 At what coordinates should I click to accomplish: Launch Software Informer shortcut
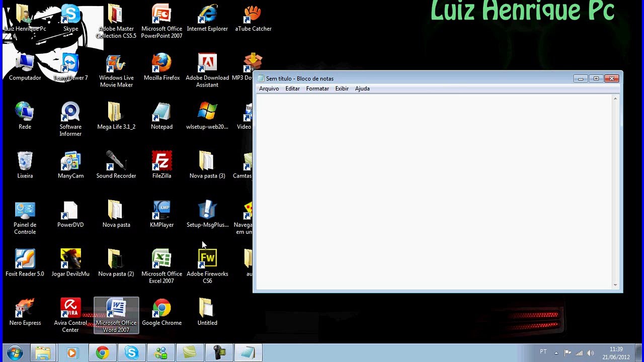click(x=70, y=119)
